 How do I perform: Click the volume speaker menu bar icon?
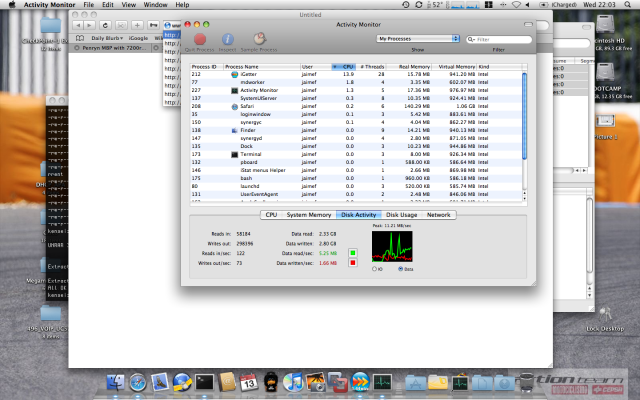pyautogui.click(x=528, y=4)
